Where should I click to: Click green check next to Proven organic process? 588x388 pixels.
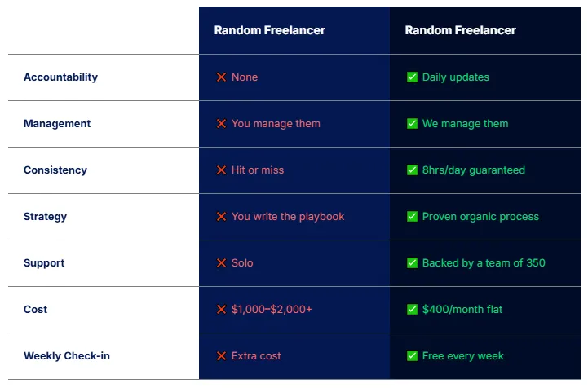tap(412, 217)
